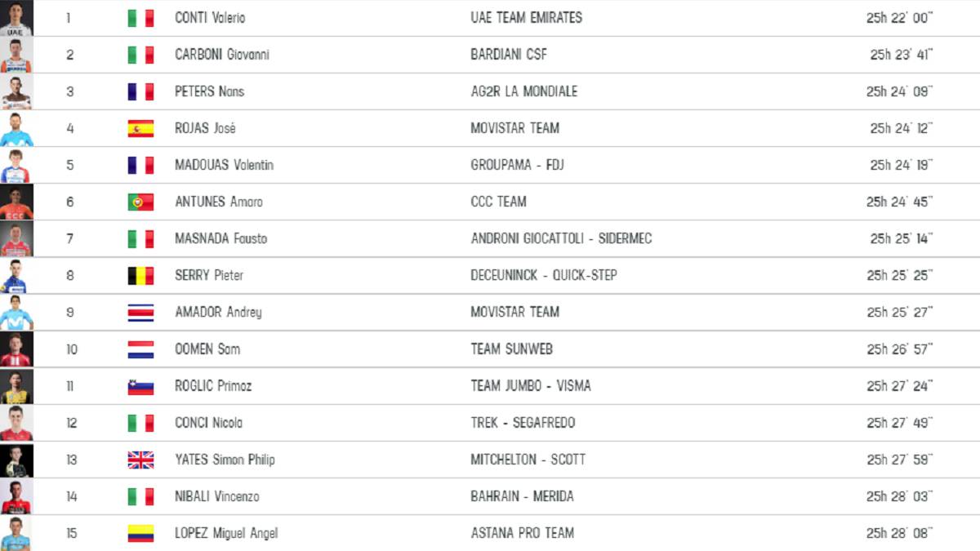Click the Belgian flag next to SERRY Pieter
Viewport: 980px width, 551px height.
(140, 275)
